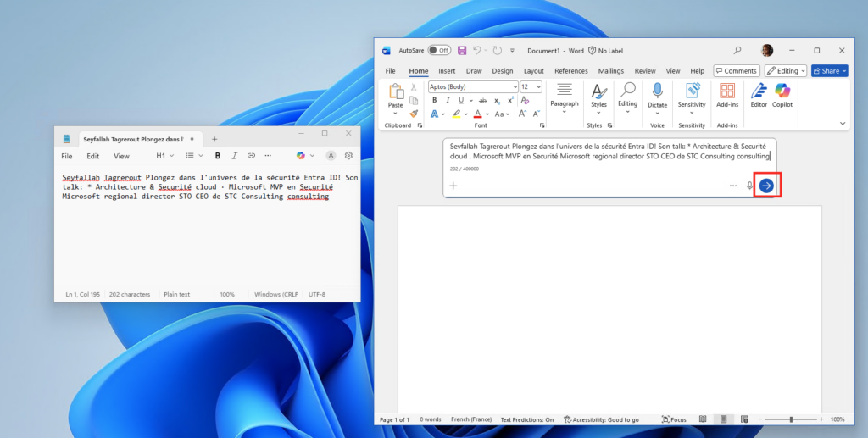
Task: Click the Comments button in Word
Action: pos(736,71)
